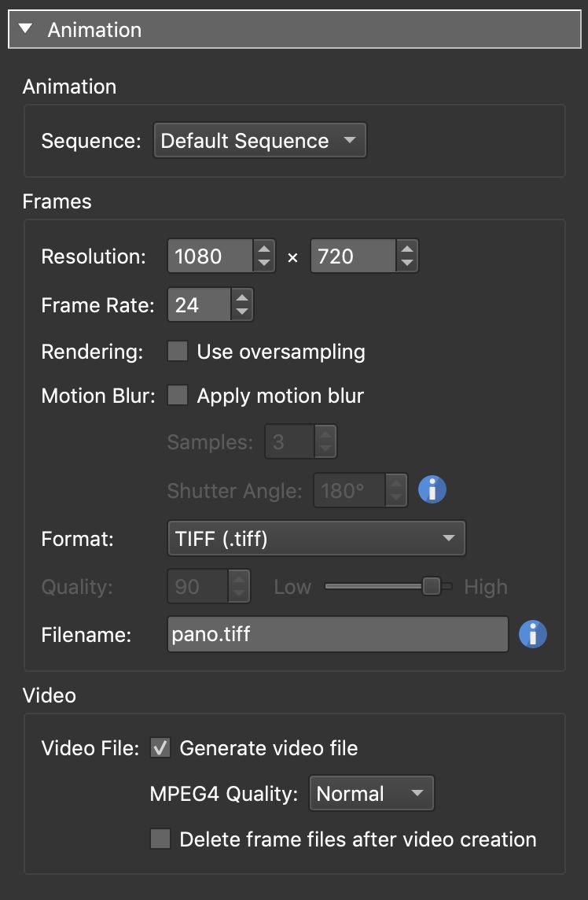Collapse the Animation panel
588x900 pixels.
[25, 28]
